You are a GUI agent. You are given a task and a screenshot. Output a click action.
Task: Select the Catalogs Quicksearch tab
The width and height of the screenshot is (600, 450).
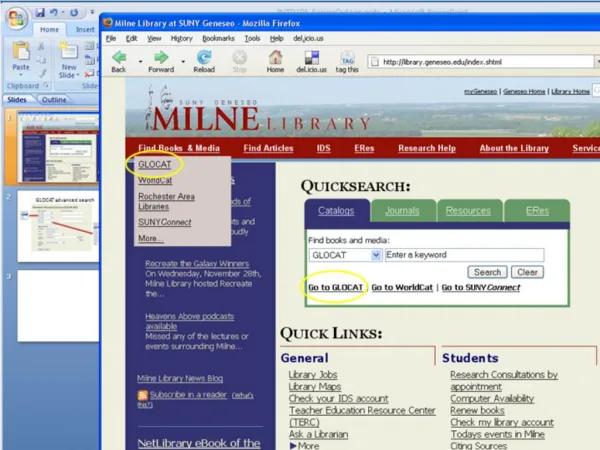(x=336, y=210)
